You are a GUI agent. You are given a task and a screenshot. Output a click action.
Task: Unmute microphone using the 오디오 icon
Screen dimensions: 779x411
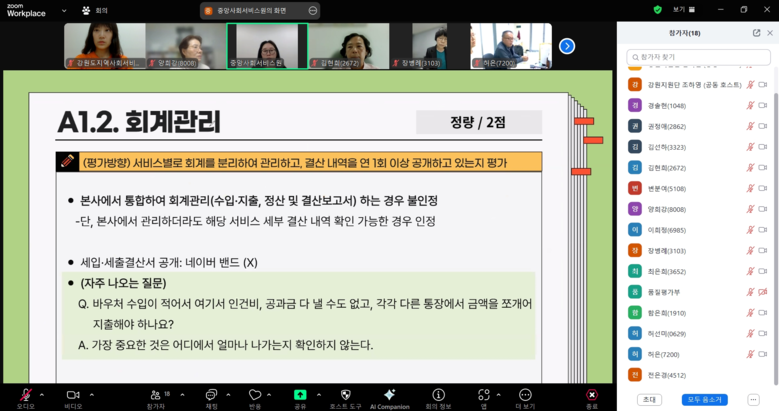pos(25,394)
